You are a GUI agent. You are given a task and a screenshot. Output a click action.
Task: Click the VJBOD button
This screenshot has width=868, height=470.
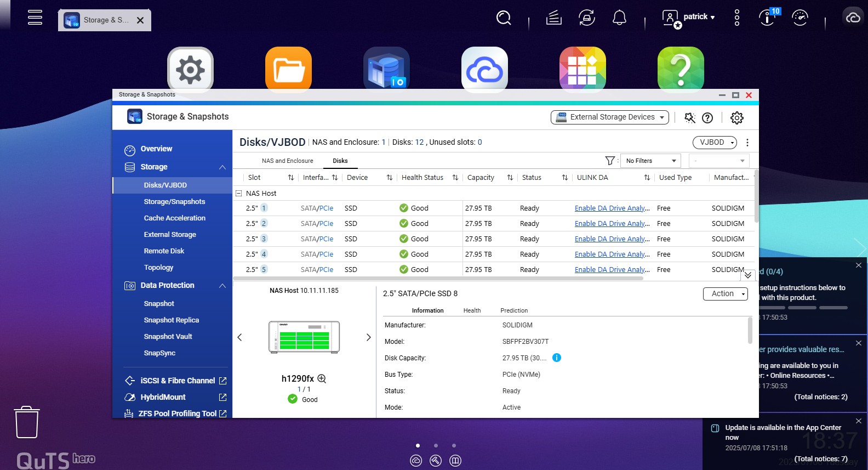click(715, 143)
